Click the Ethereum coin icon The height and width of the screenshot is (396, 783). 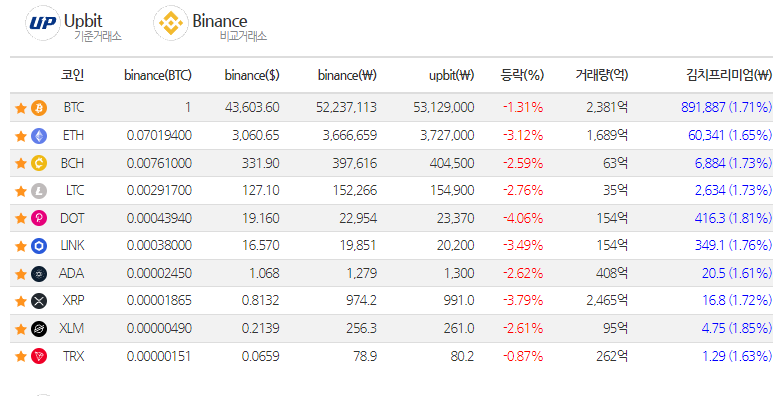pos(39,136)
